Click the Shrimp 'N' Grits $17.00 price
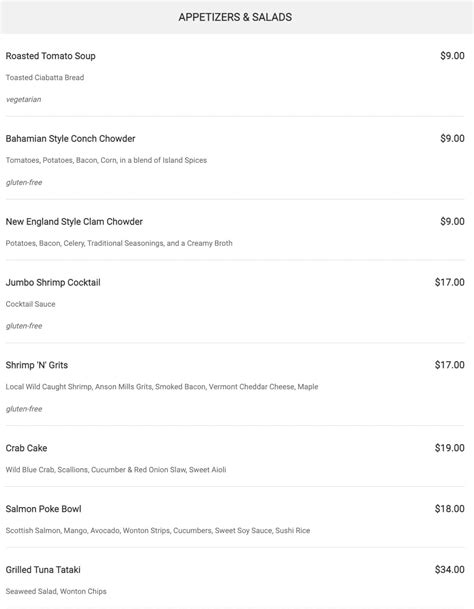The width and height of the screenshot is (474, 609). tap(450, 365)
